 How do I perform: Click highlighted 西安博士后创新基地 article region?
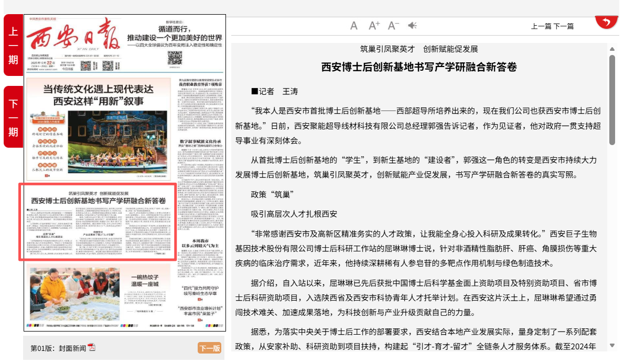[x=98, y=222]
